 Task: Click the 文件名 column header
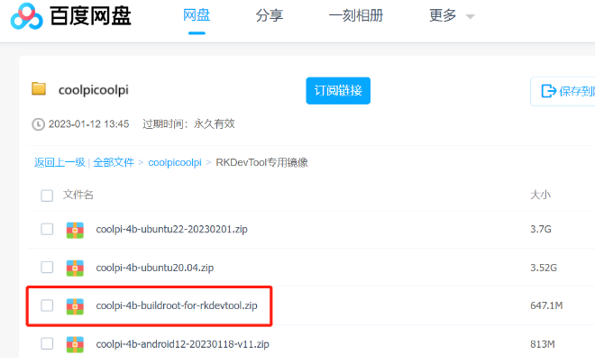click(x=78, y=195)
